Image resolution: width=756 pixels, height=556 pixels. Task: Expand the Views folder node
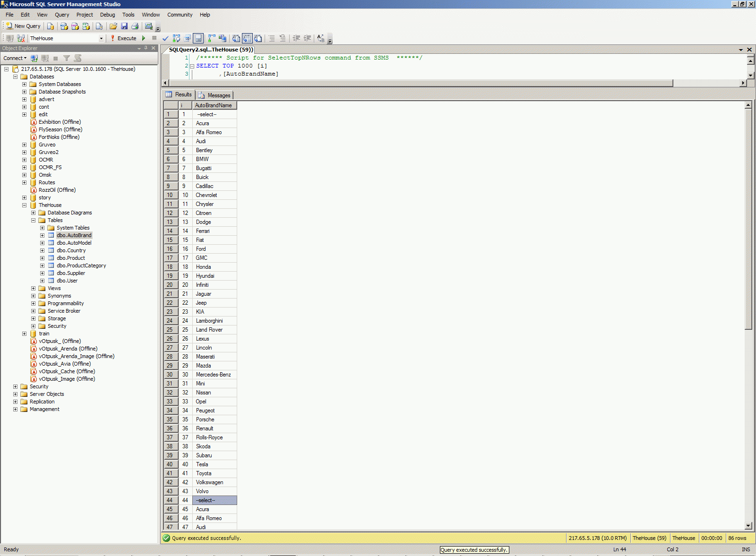click(34, 288)
